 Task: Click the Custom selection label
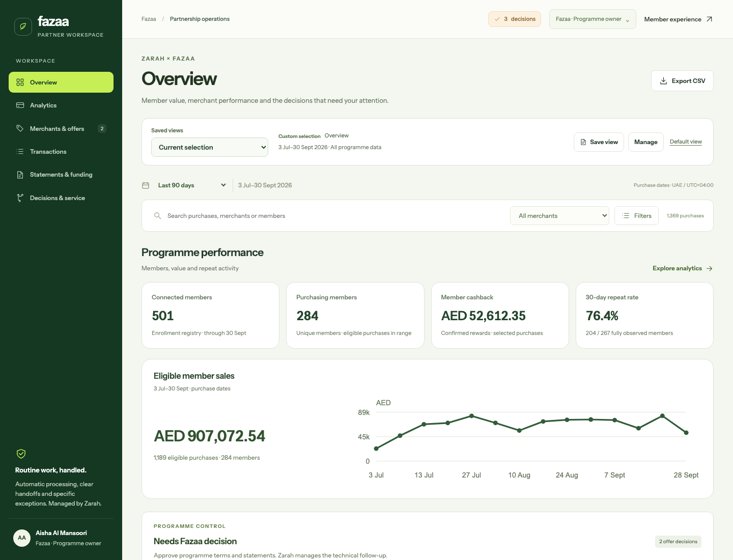pyautogui.click(x=299, y=136)
